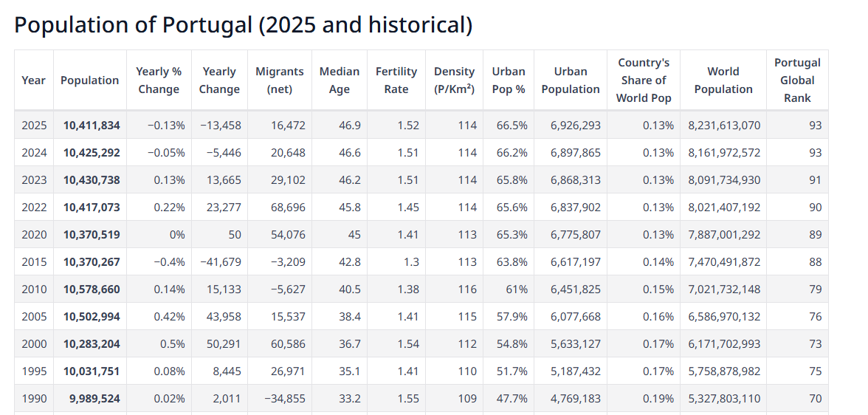Click the Portugal Global Rank header
This screenshot has width=868, height=415.
[798, 80]
